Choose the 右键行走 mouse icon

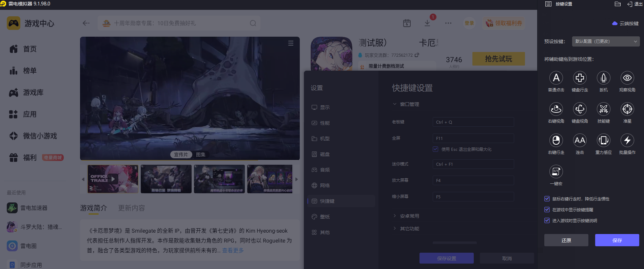click(556, 140)
